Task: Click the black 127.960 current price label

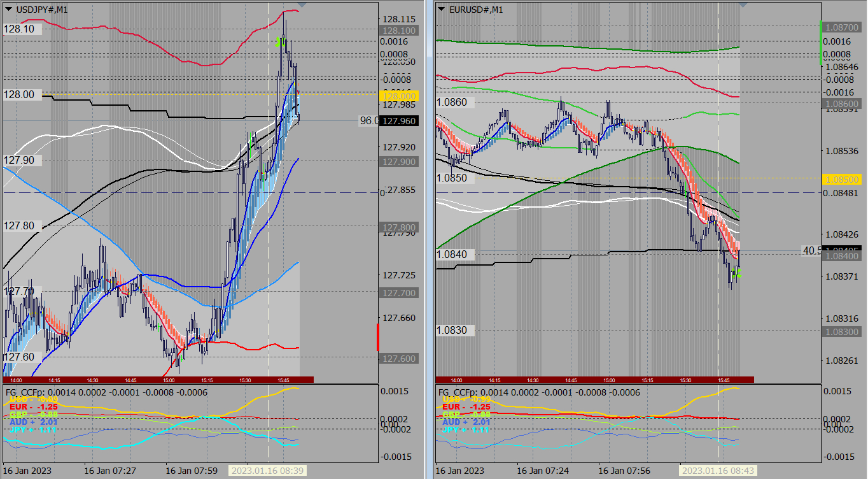Action: (398, 121)
